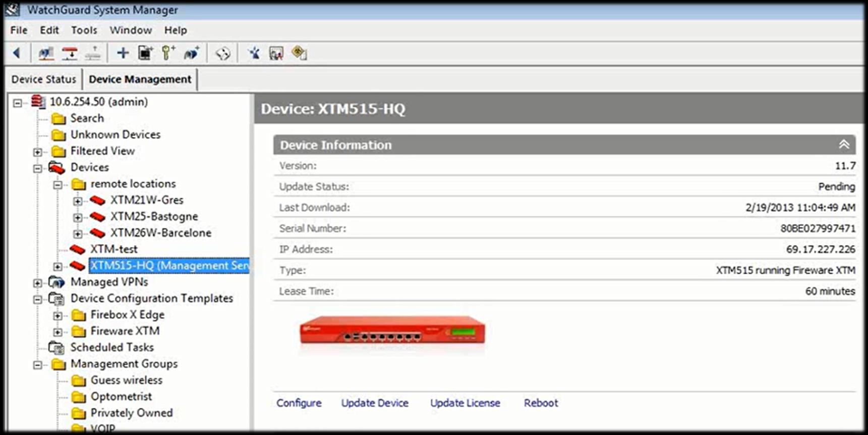
Task: Select the Device Management tab
Action: 140,79
